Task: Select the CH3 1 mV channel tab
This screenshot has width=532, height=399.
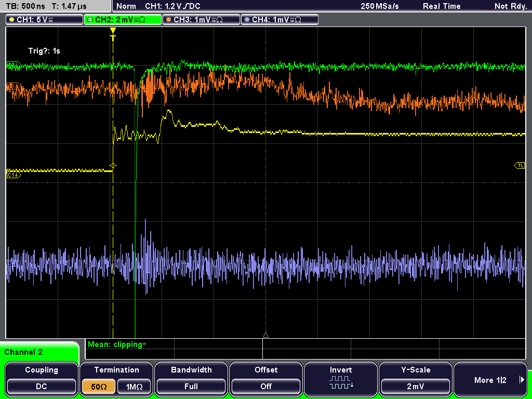Action: pyautogui.click(x=201, y=19)
